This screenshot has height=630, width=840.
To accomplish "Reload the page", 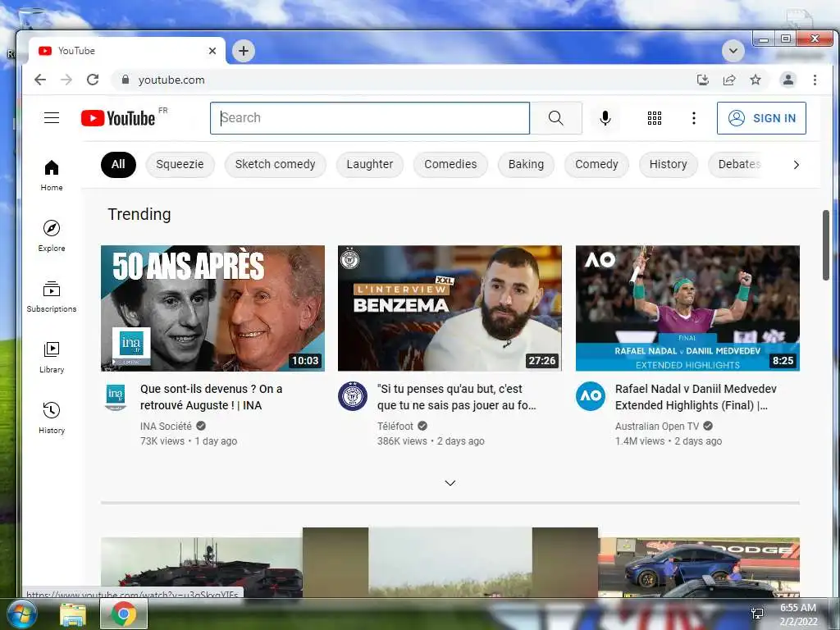I will (x=93, y=80).
